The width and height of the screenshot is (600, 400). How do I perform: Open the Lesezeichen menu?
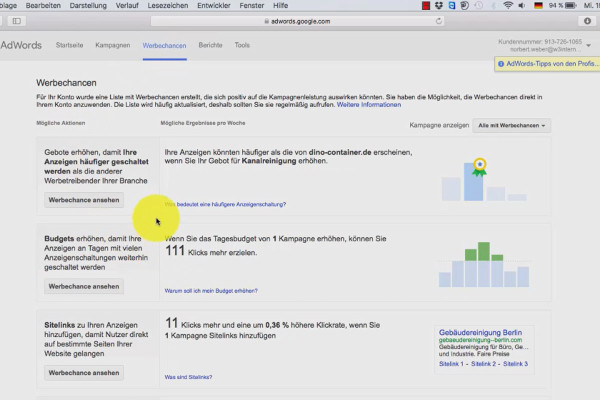click(x=168, y=5)
